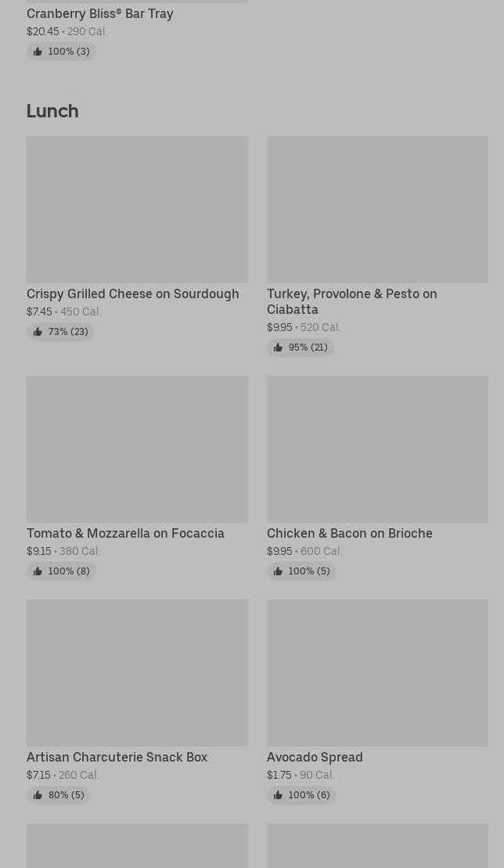Open Turkey, Provolone & Pesto sandwich image
Image resolution: width=504 pixels, height=868 pixels.
(377, 209)
